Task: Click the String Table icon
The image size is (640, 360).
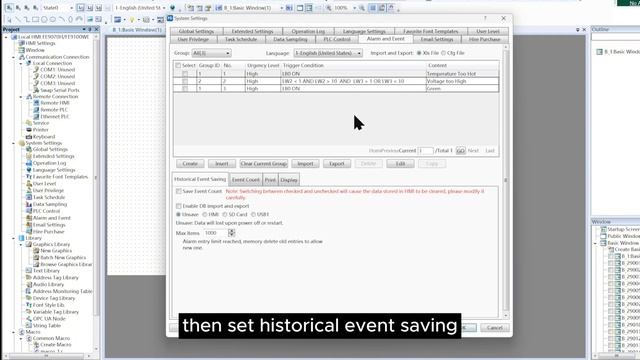Action: coord(29,326)
